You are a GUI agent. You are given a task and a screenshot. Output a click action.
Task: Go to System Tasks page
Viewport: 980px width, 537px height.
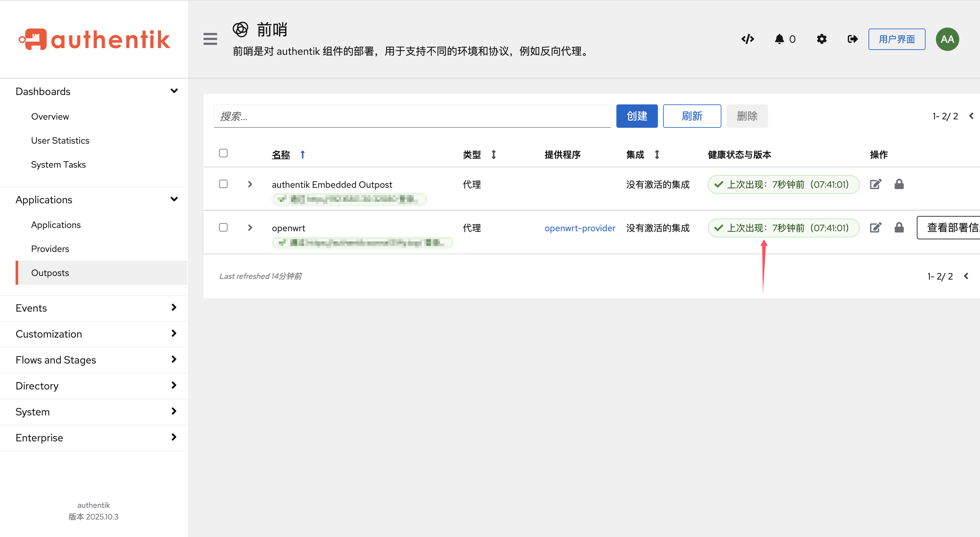point(58,164)
